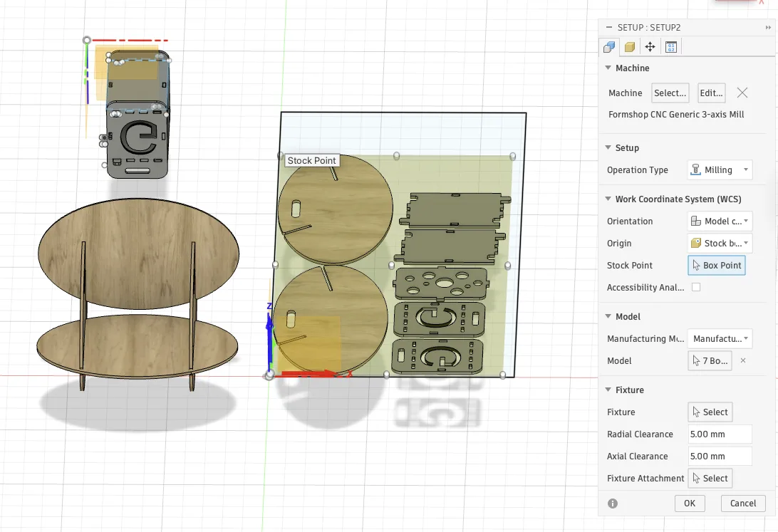Click the double chevron on SETUP2 panel header
Image resolution: width=778 pixels, height=532 pixels.
[769, 27]
